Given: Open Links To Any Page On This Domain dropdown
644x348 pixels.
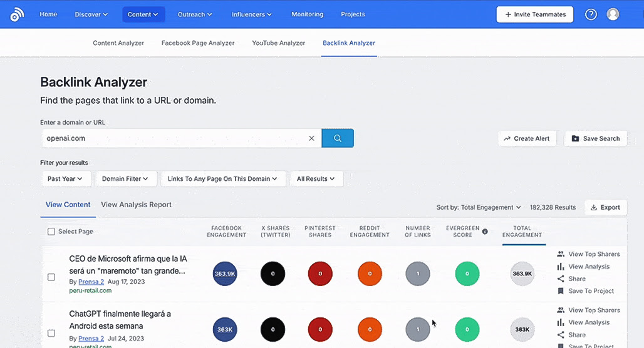Looking at the screenshot, I should tap(223, 179).
